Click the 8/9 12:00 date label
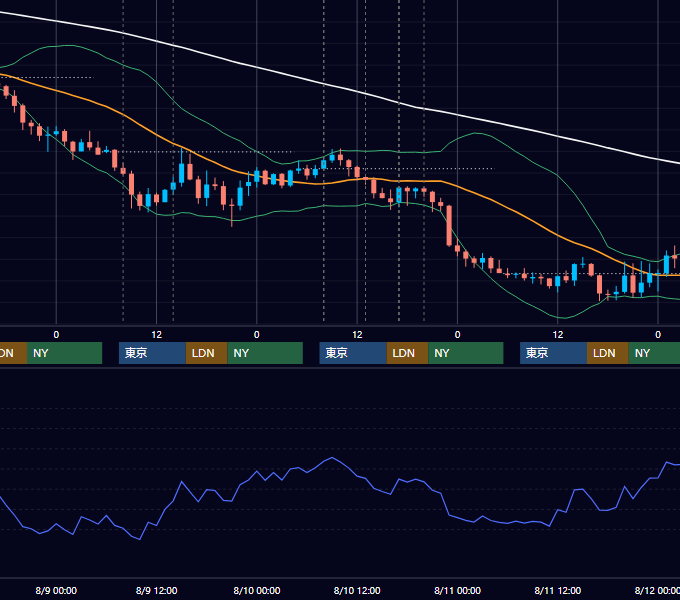Viewport: 680px width, 600px height. coord(157,590)
